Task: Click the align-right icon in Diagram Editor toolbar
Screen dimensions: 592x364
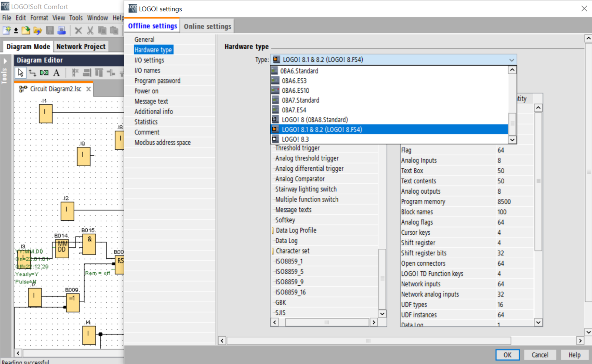Action: point(87,73)
